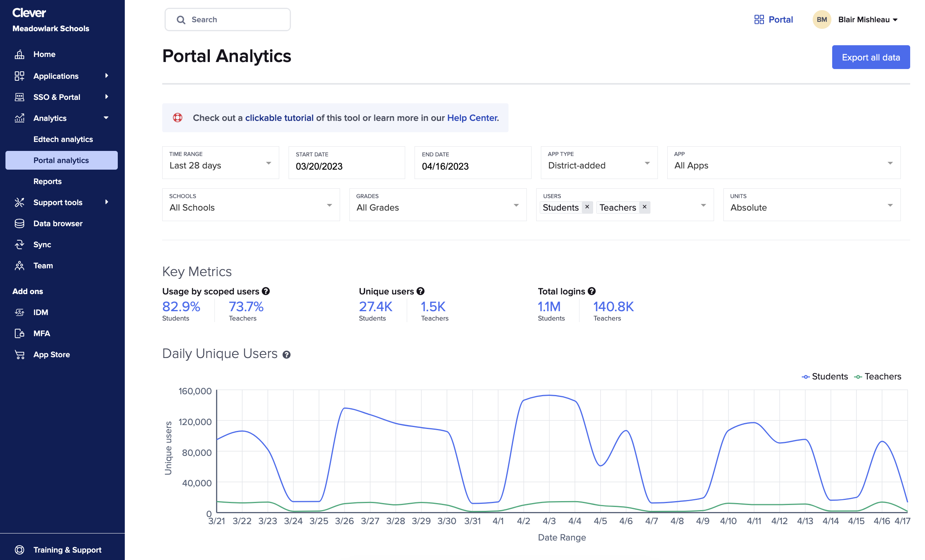Click inside the Search field
925x560 pixels.
(x=227, y=19)
